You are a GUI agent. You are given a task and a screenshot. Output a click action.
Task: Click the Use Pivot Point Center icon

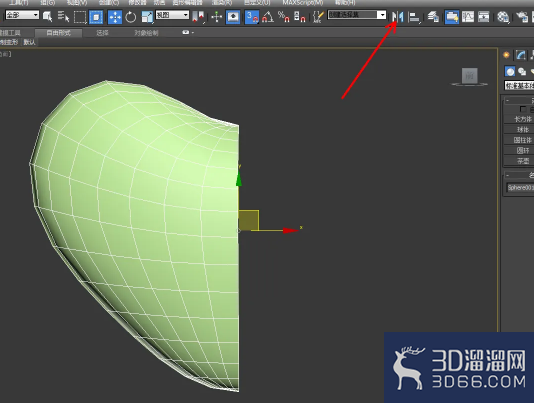coord(198,17)
